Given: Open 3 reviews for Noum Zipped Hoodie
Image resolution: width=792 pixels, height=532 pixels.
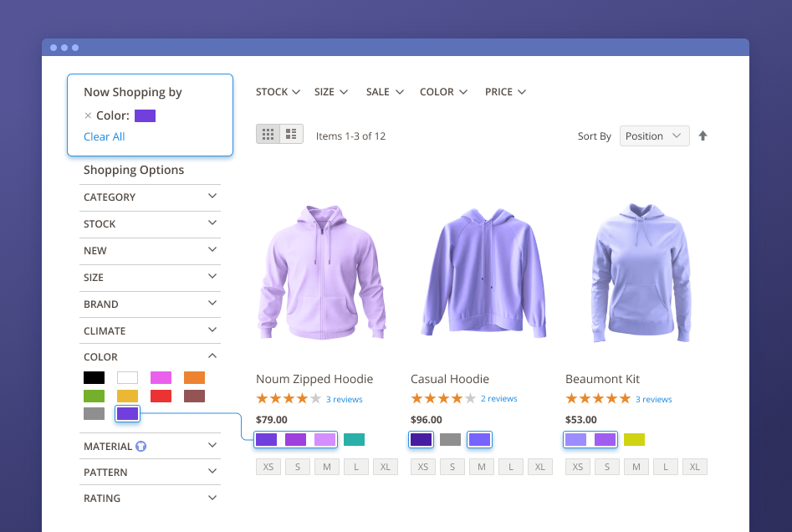Looking at the screenshot, I should [344, 400].
